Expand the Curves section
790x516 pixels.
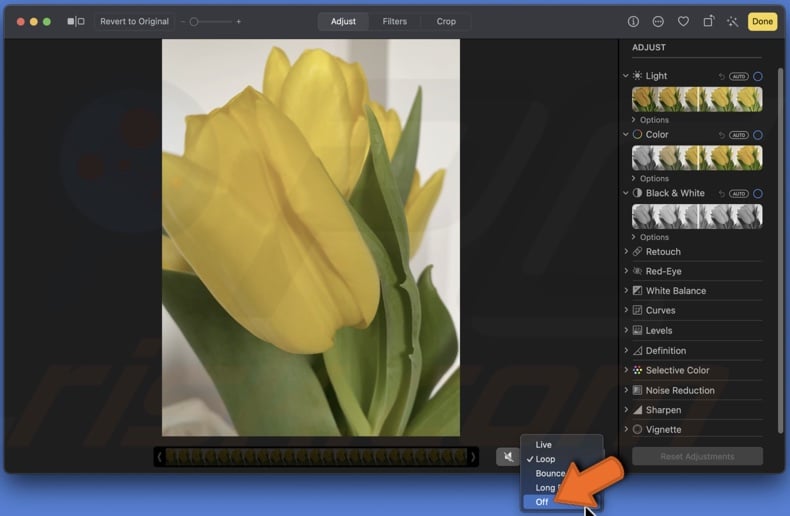coord(626,310)
